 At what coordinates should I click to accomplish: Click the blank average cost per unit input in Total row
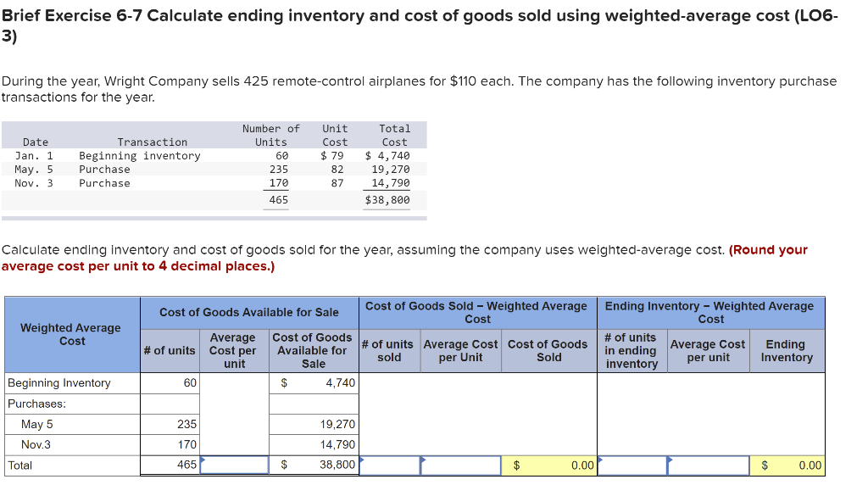(x=234, y=465)
